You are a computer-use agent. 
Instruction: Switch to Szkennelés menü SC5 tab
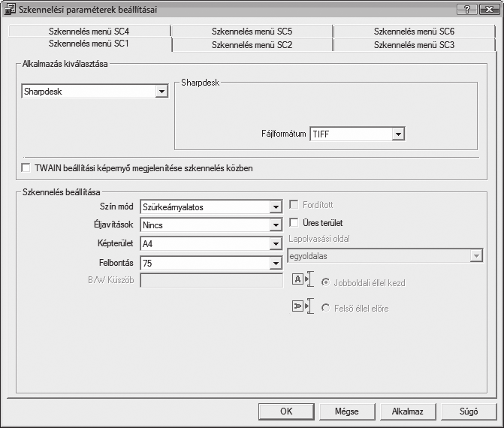[x=252, y=32]
